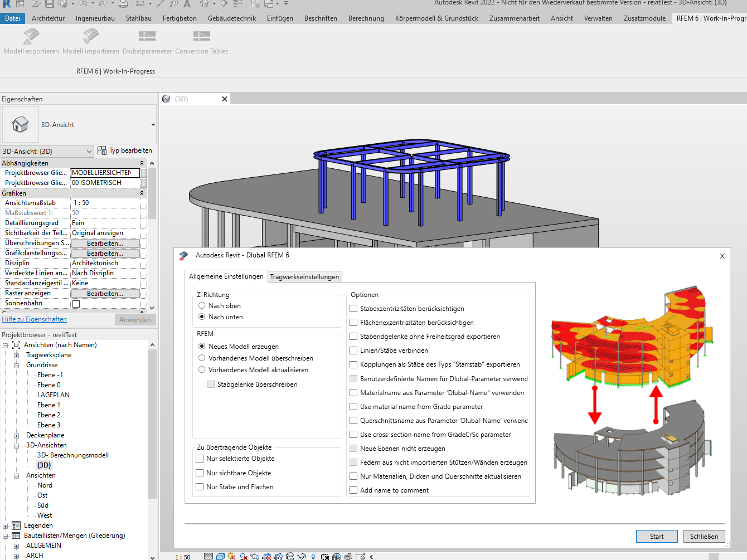The image size is (747, 560).
Task: Click the 1:50 view scale control
Action: point(183,556)
